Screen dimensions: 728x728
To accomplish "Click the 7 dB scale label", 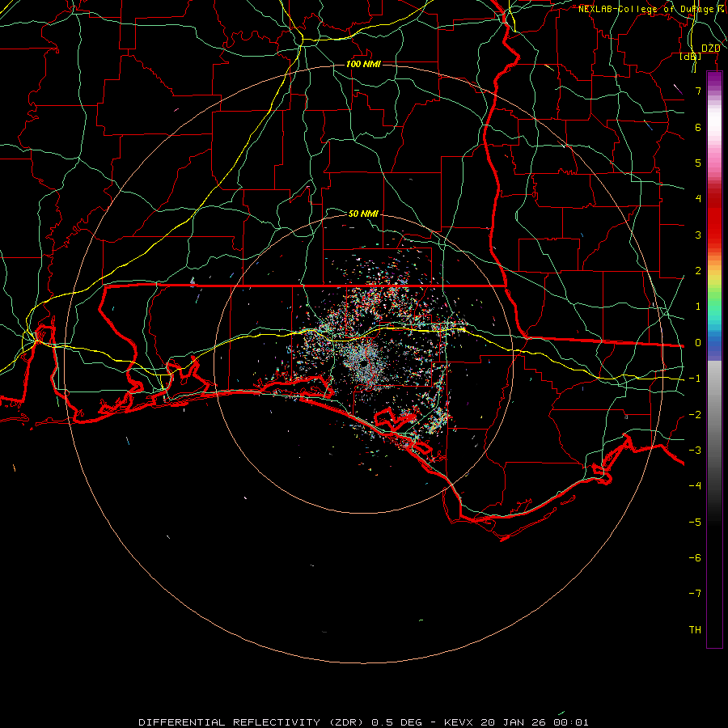I will coord(698,91).
